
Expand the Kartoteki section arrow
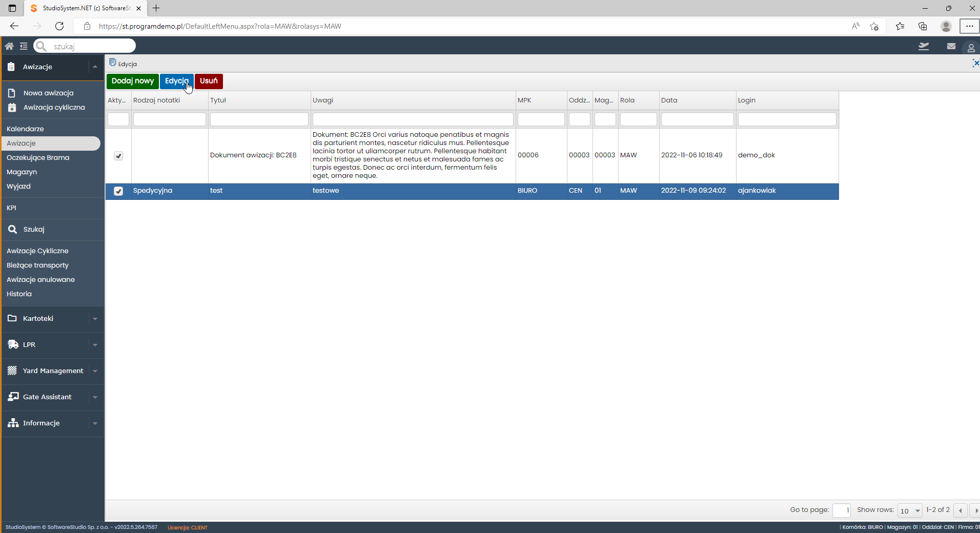pos(95,319)
